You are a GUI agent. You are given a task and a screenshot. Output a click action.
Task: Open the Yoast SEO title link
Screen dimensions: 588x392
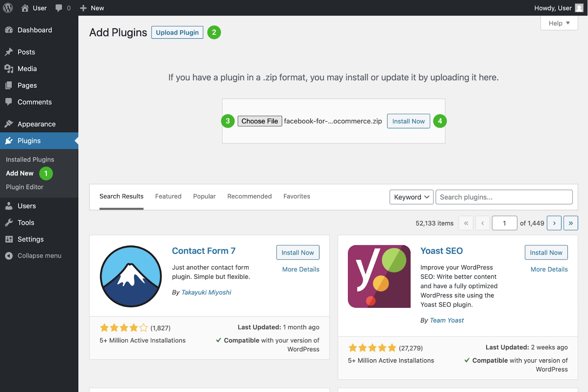441,251
